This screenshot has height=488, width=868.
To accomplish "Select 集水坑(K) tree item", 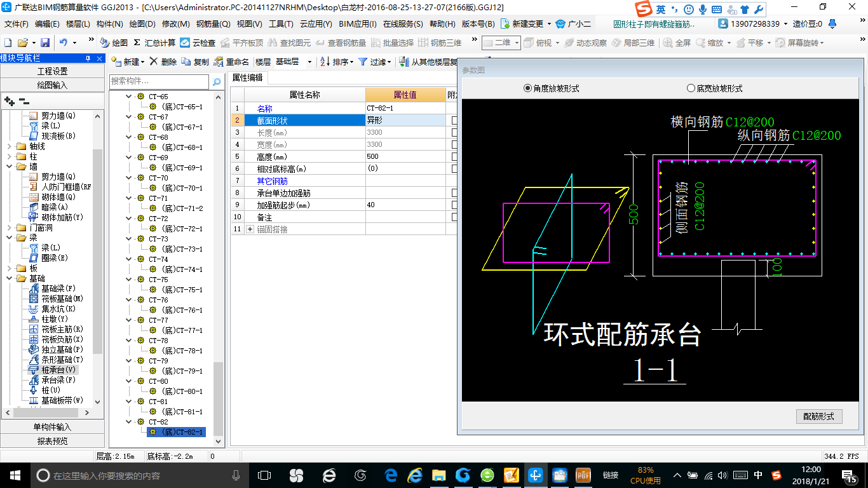I will pos(52,309).
